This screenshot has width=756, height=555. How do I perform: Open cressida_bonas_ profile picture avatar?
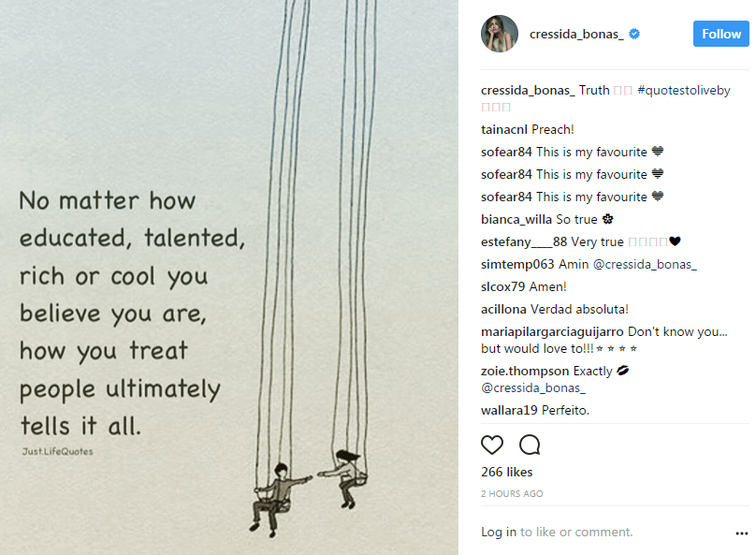pyautogui.click(x=500, y=34)
